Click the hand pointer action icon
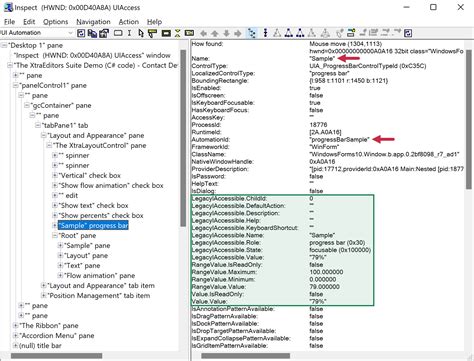 click(x=339, y=33)
